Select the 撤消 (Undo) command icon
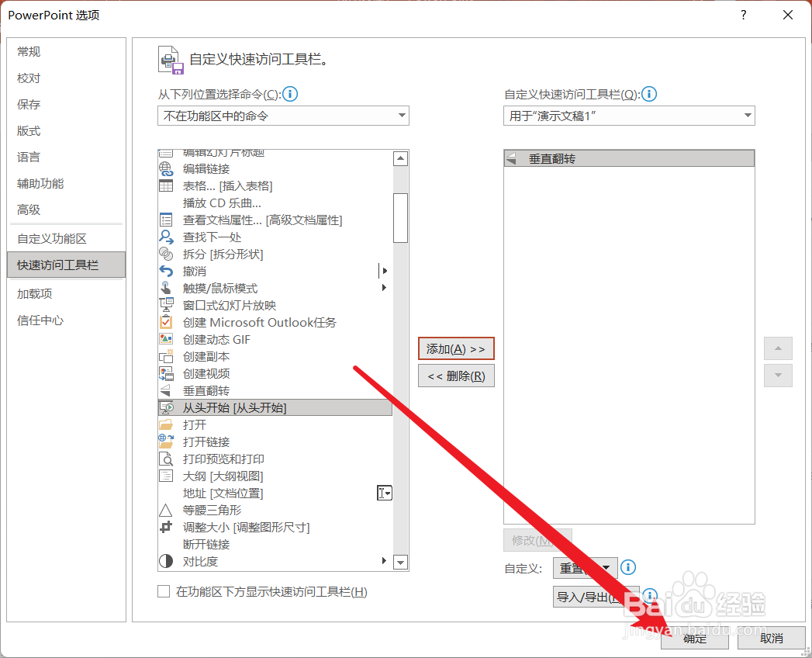The height and width of the screenshot is (658, 812). (x=166, y=271)
